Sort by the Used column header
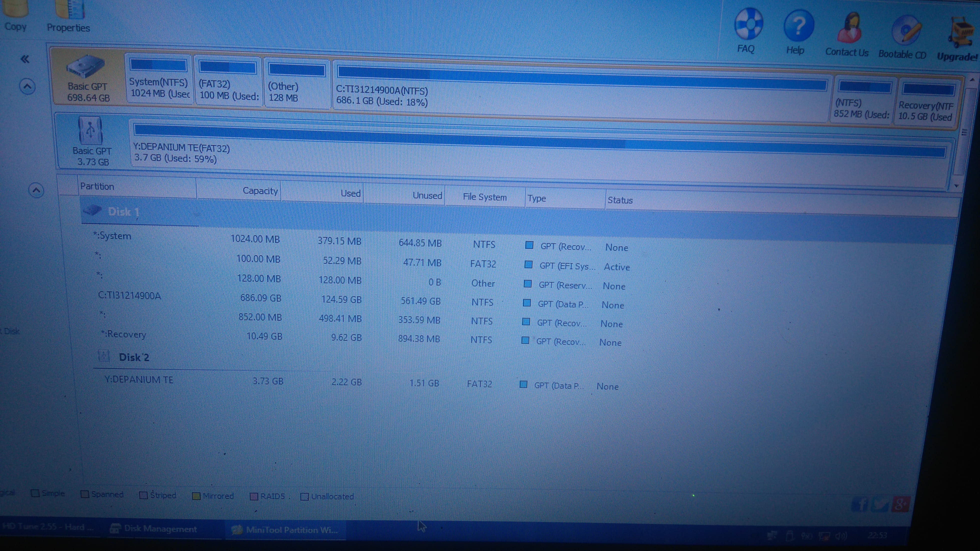The image size is (980, 551). click(322, 192)
